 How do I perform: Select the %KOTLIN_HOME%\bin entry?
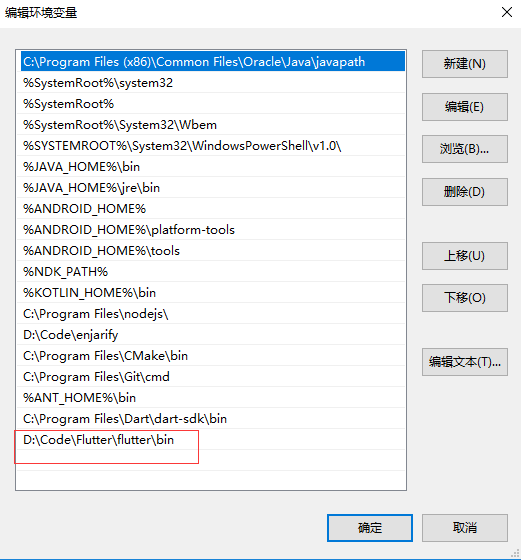tap(211, 292)
